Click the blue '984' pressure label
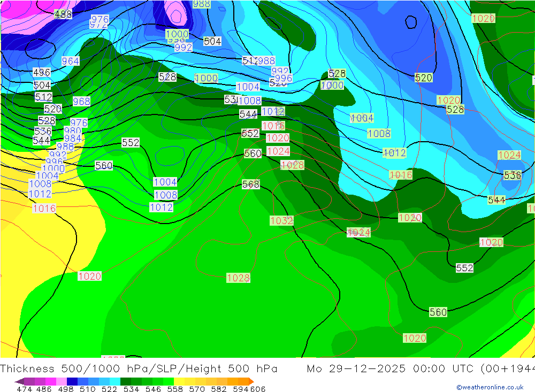This screenshot has height=392, width=535. 73,138
